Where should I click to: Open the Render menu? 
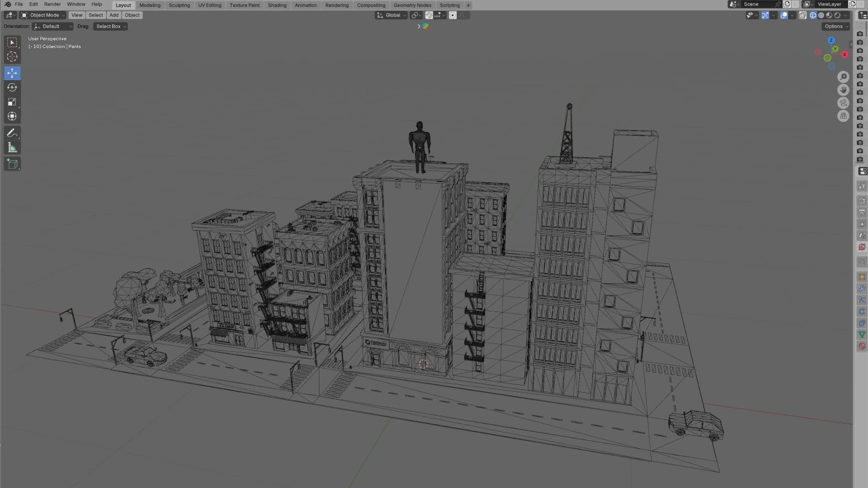[x=52, y=4]
